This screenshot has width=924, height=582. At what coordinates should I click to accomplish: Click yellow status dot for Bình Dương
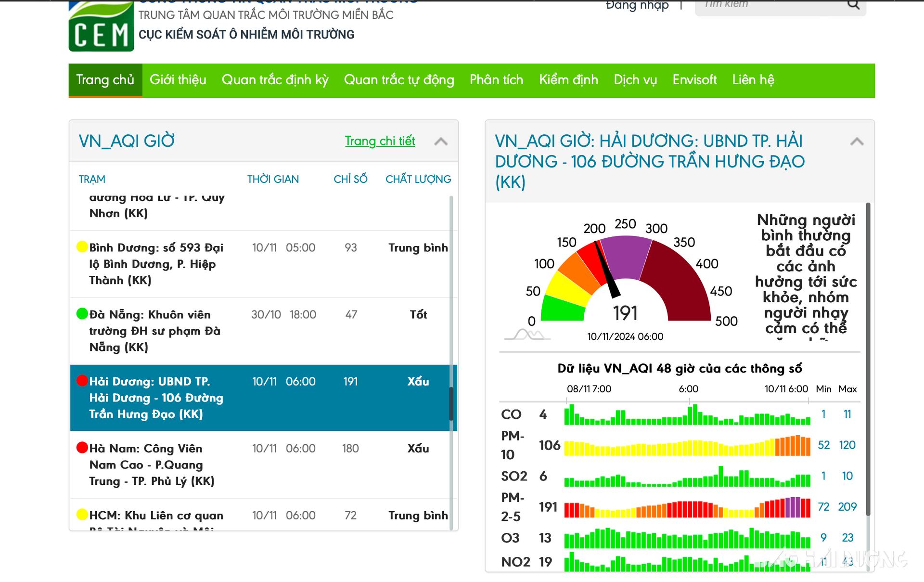tap(82, 247)
